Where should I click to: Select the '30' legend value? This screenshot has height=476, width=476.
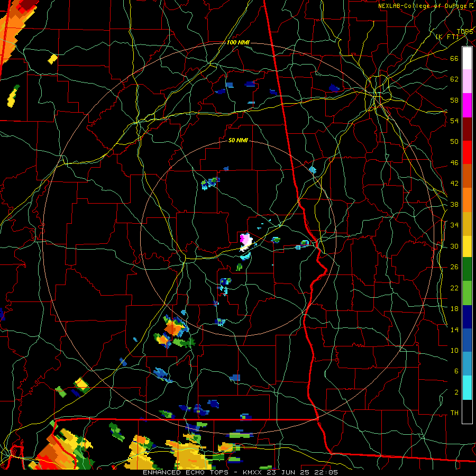(454, 246)
